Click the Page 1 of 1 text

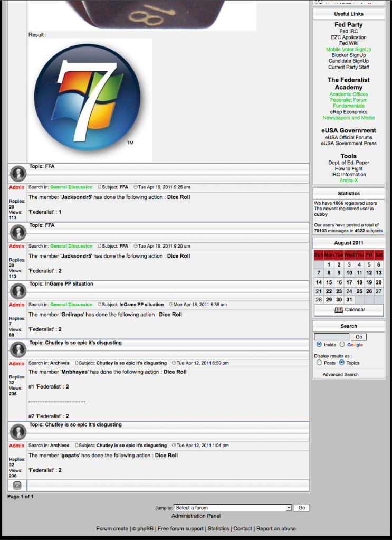(x=20, y=497)
